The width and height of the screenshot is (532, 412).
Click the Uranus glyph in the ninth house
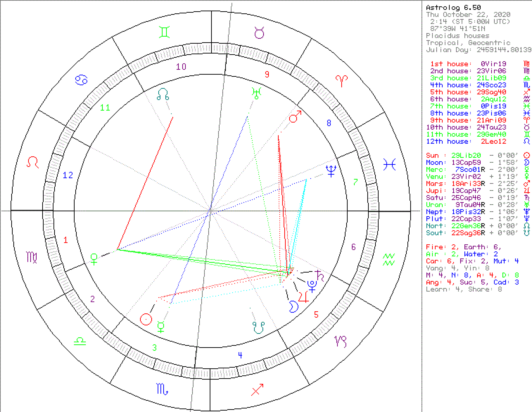tap(256, 93)
